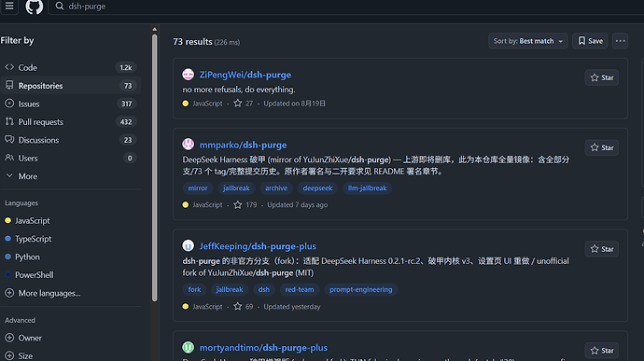Image resolution: width=644 pixels, height=361 pixels.
Task: Star the mortyandtimo/dsh-purge-plus repository
Action: click(x=602, y=351)
